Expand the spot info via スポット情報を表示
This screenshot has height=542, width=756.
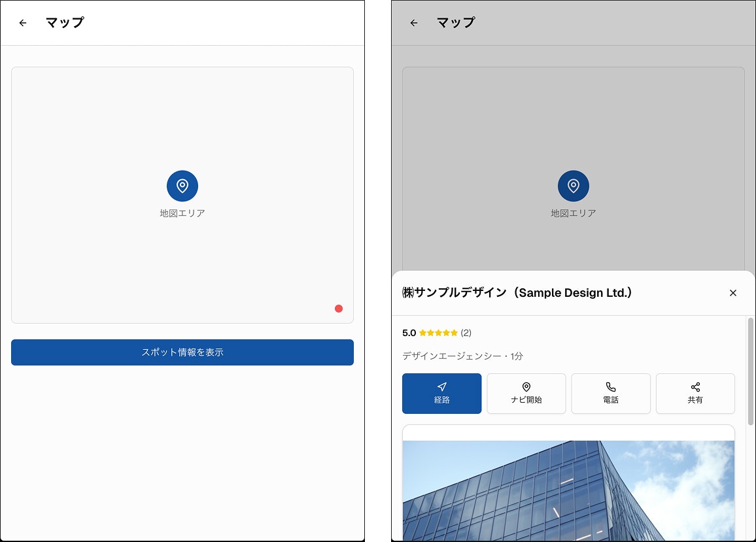click(182, 352)
